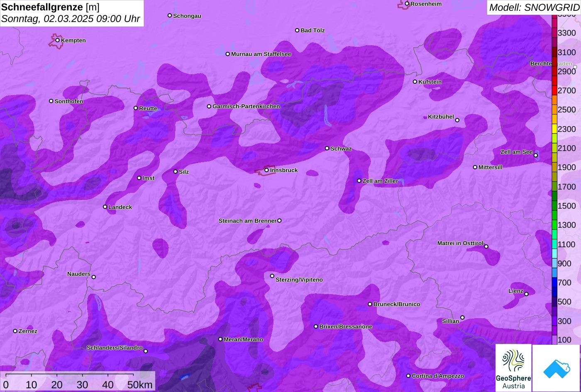Click the Schwaz marker dot

click(327, 148)
